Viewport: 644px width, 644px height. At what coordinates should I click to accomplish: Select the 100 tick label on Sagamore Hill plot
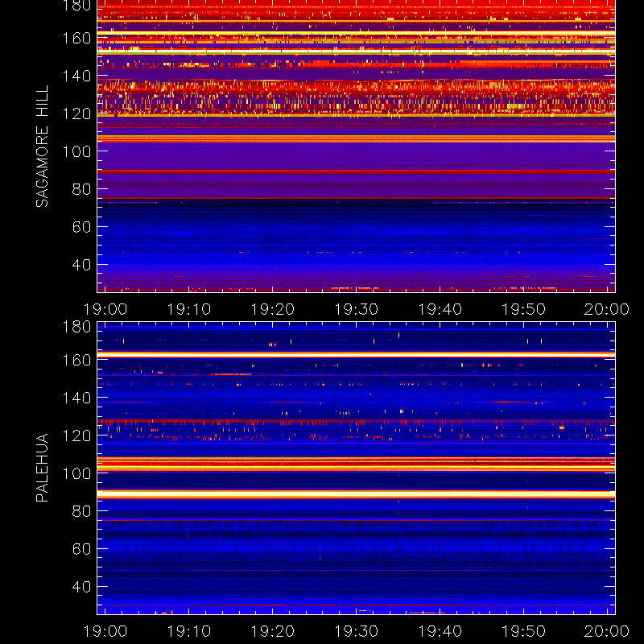click(76, 151)
